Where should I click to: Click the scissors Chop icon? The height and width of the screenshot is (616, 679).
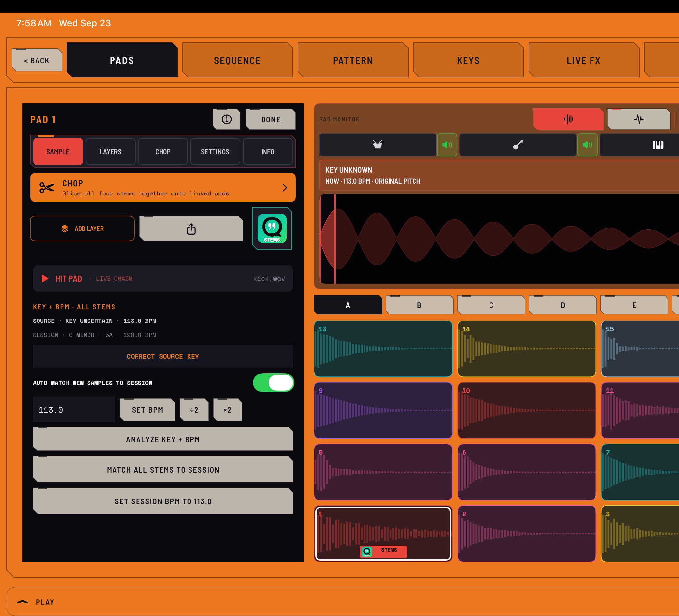tap(47, 188)
